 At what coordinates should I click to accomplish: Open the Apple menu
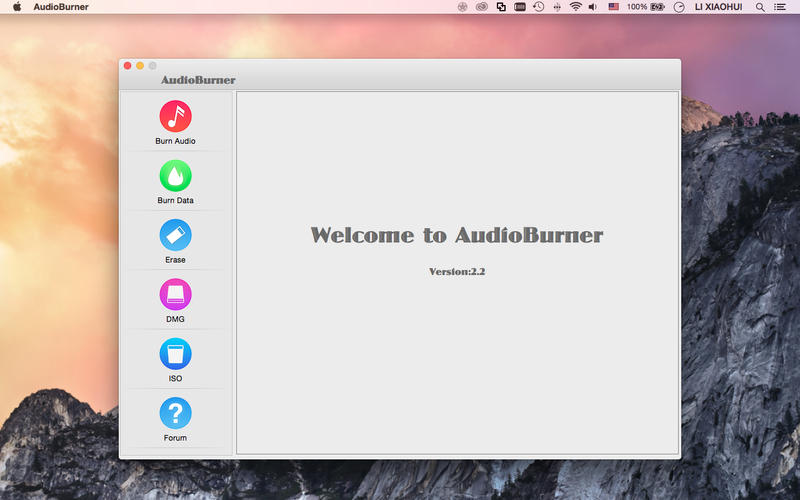click(17, 7)
